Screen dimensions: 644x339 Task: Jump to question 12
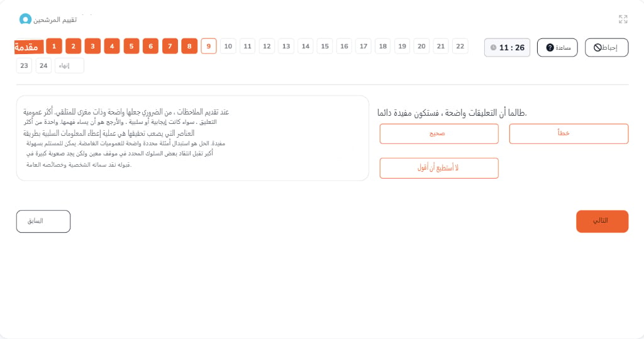coord(267,46)
